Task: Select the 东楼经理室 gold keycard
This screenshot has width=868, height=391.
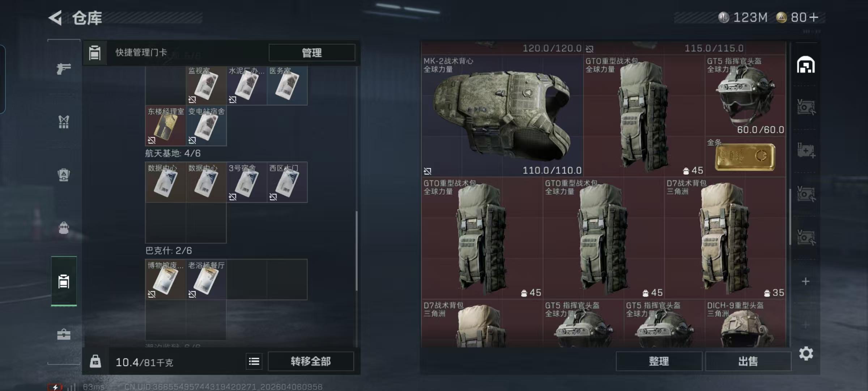Action: 166,126
